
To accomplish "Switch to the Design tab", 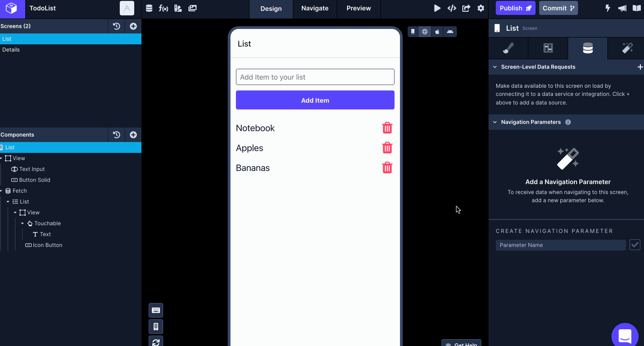I will point(271,9).
